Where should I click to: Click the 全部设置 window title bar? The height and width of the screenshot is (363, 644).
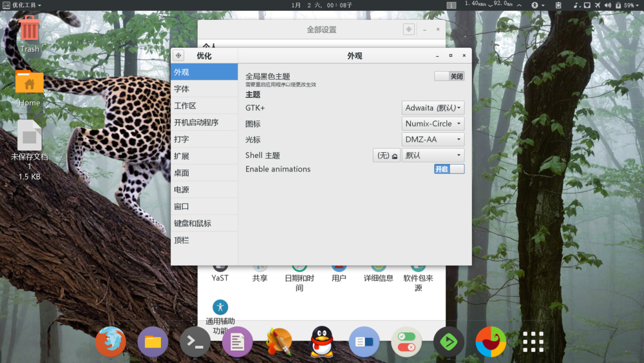point(321,30)
